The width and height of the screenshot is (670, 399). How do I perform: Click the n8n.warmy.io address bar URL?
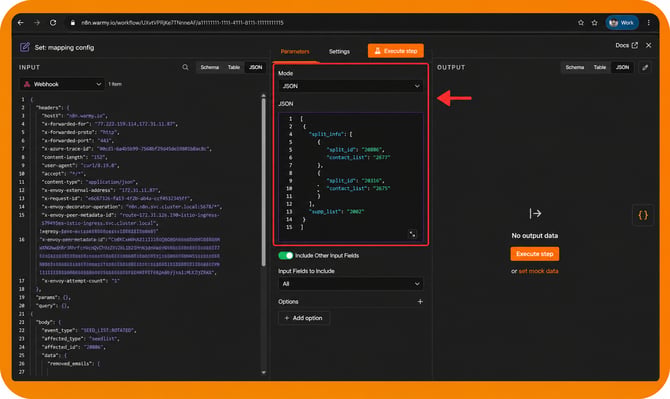182,23
